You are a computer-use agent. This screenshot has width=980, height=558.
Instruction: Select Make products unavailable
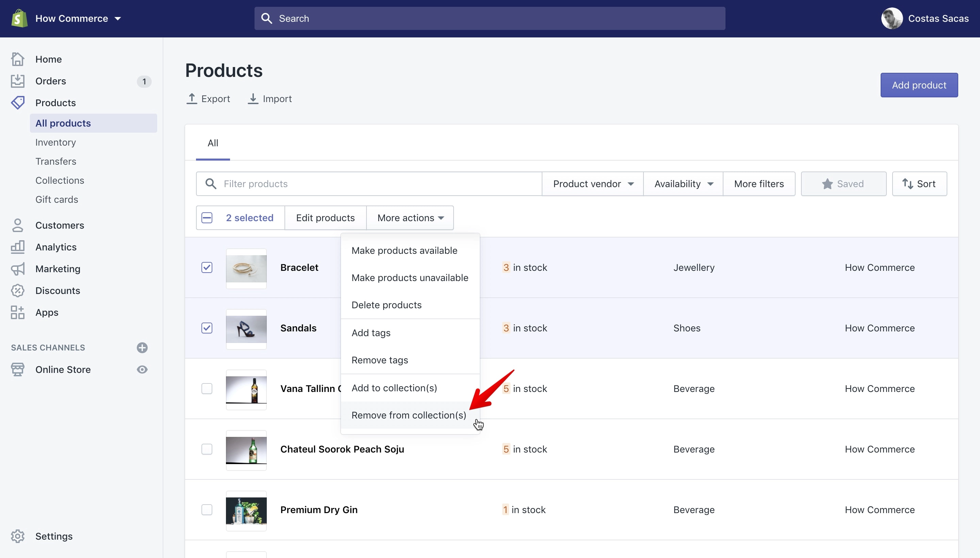pyautogui.click(x=410, y=278)
